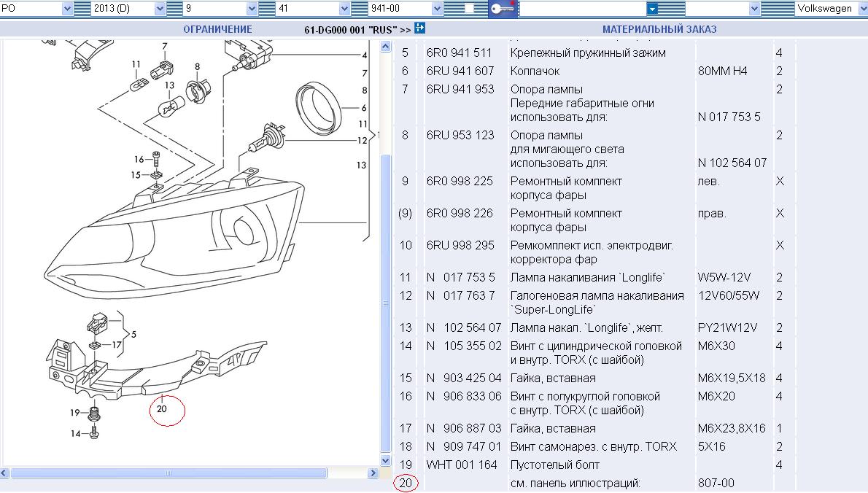Click part number 6RU 941 607
This screenshot has height=493, width=868.
click(x=460, y=71)
